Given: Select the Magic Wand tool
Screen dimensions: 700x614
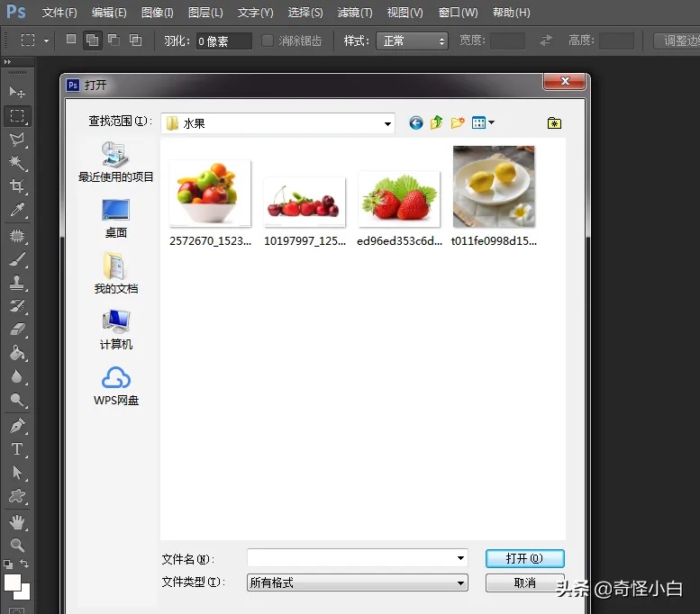Looking at the screenshot, I should point(16,163).
